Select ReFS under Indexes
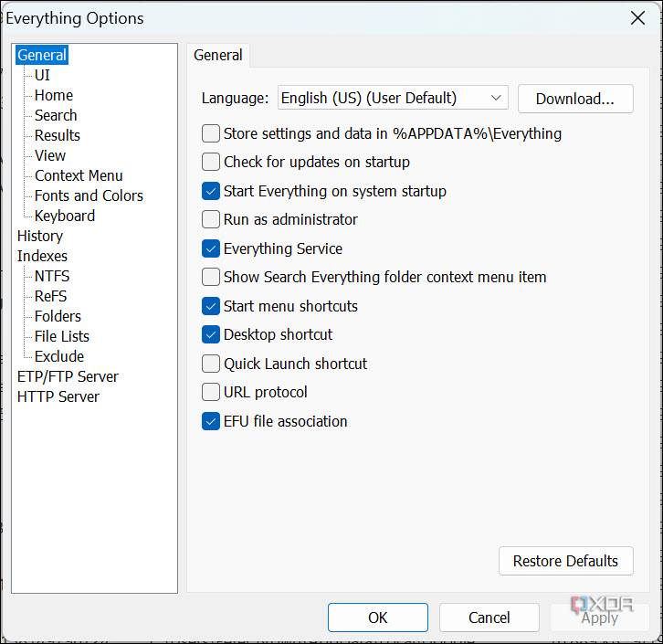The image size is (663, 644). tap(51, 296)
